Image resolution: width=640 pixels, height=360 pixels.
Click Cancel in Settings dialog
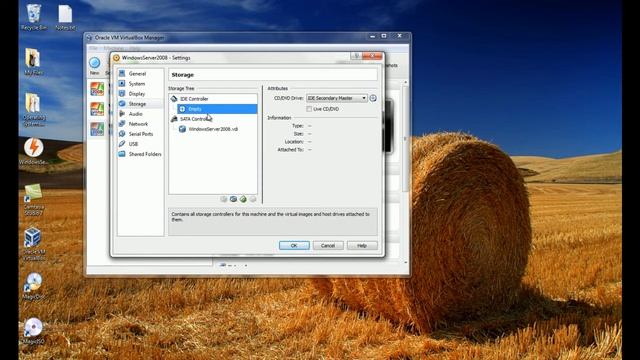(328, 245)
